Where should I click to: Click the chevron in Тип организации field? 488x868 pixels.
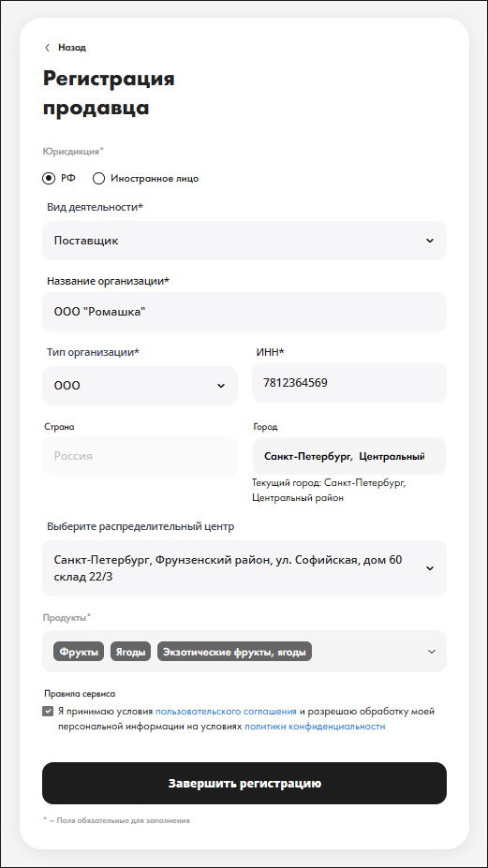tap(221, 386)
